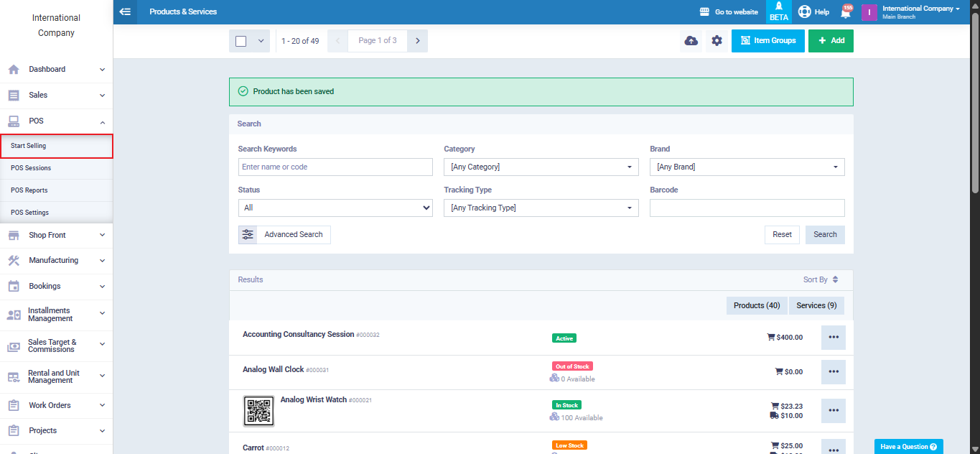Open the Brand dropdown
The image size is (980, 454).
(x=747, y=167)
